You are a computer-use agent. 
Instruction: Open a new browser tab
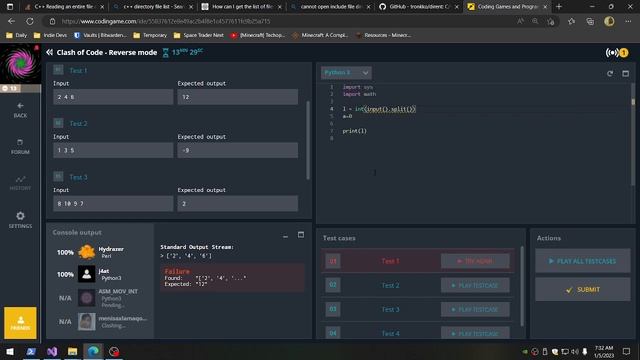(x=559, y=7)
